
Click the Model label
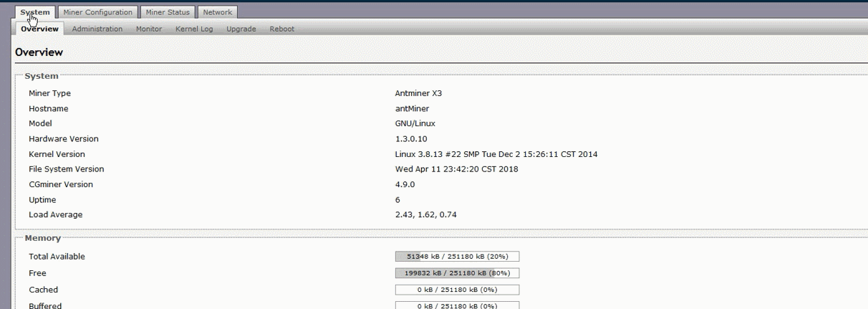tap(40, 124)
